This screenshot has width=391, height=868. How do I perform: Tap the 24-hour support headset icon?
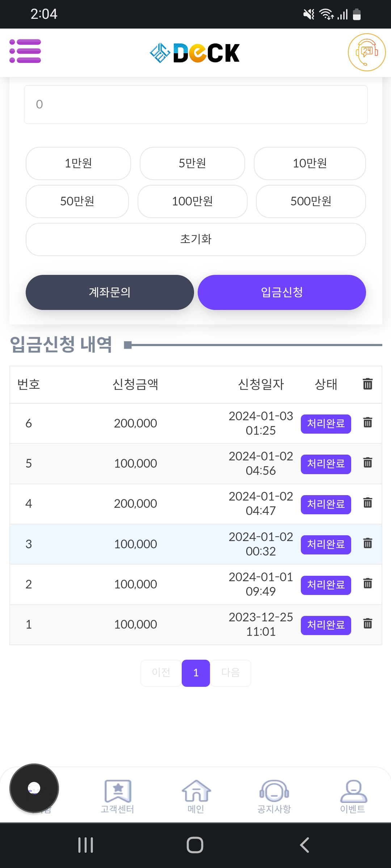pos(366,52)
